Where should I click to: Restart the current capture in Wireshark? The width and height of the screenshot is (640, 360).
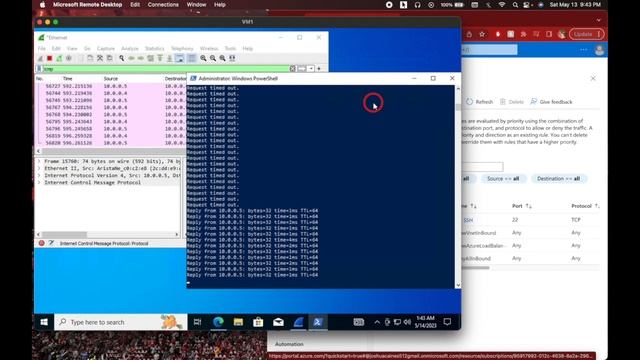coord(59,58)
